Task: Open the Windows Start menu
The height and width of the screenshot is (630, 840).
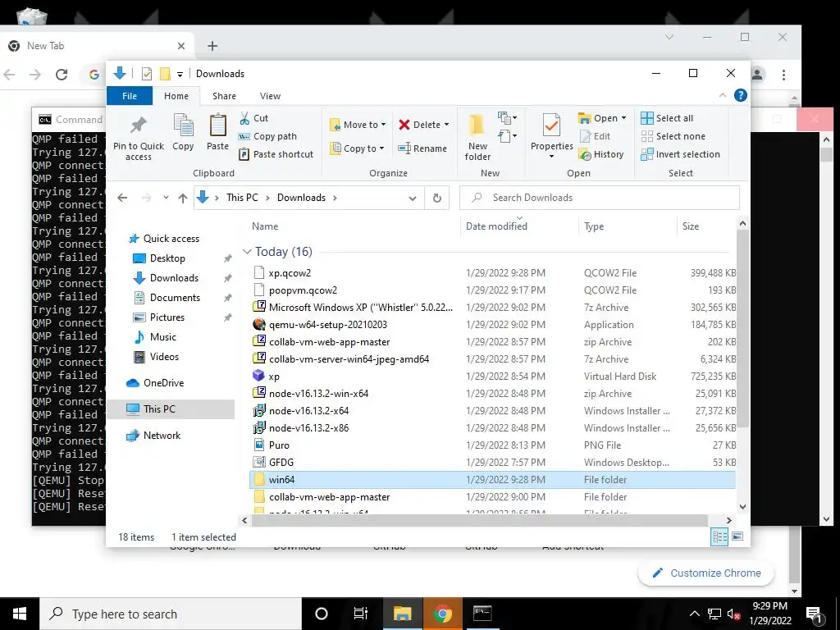Action: (20, 614)
